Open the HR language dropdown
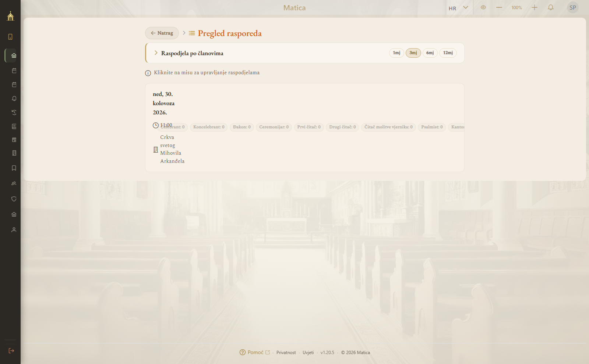The image size is (589, 364). click(x=459, y=8)
